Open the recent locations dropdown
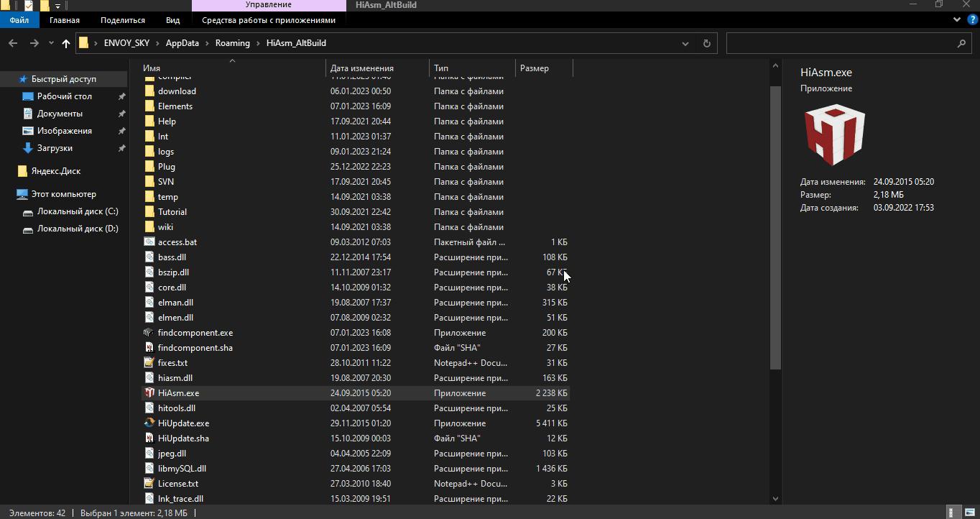The height and width of the screenshot is (519, 980). tap(51, 43)
